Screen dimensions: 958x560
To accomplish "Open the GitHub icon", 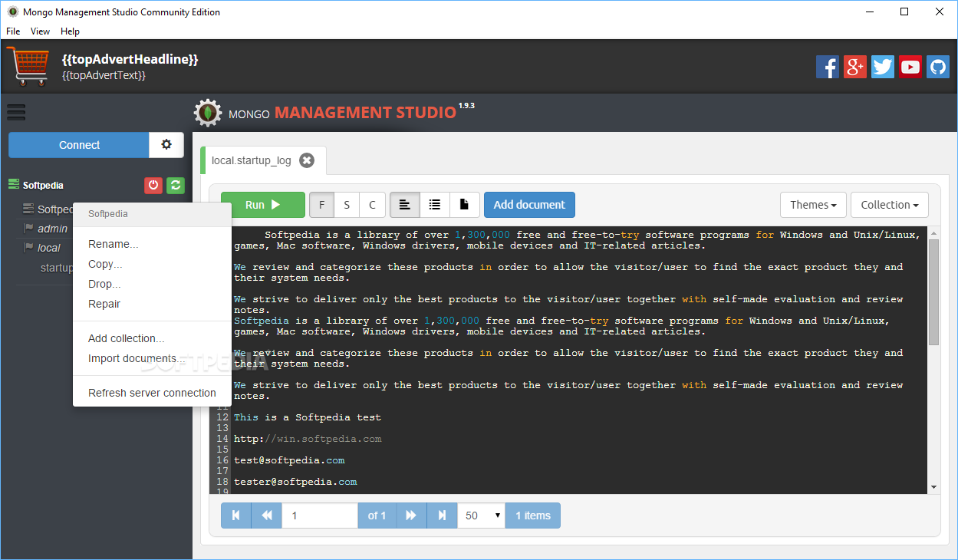I will [938, 67].
